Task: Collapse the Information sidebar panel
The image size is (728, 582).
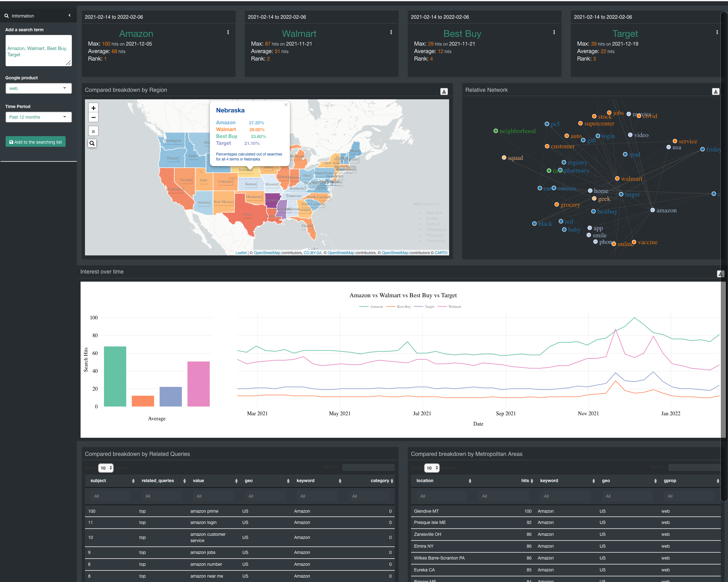Action: click(x=70, y=16)
